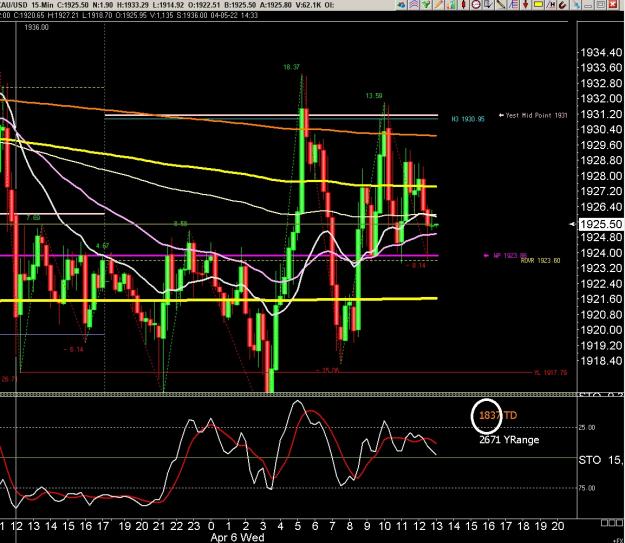Click the current price label 1925.50
625x543 pixels.
pyautogui.click(x=601, y=224)
